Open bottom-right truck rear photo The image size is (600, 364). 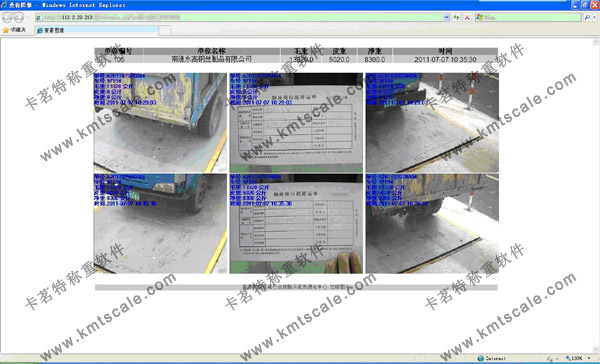(432, 224)
